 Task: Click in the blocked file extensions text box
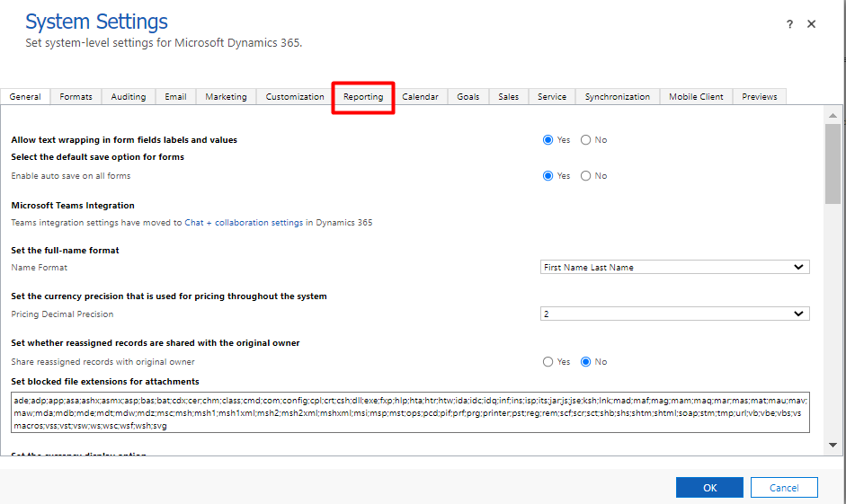click(410, 412)
